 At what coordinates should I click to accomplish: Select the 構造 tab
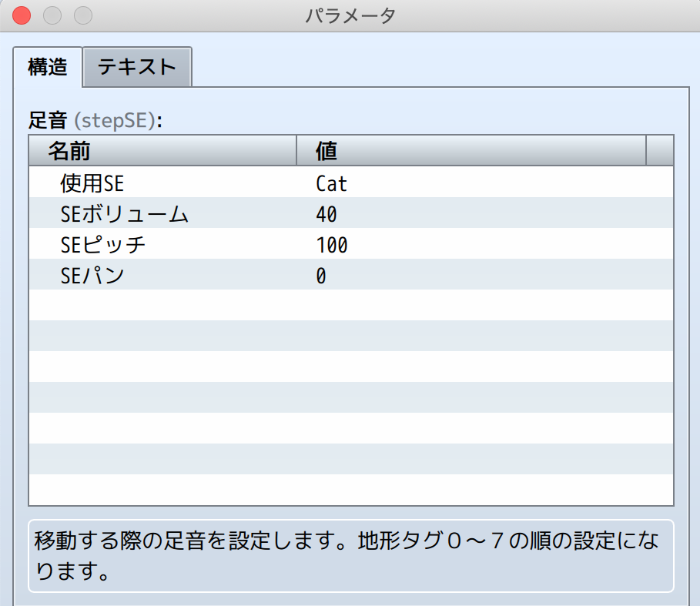48,67
